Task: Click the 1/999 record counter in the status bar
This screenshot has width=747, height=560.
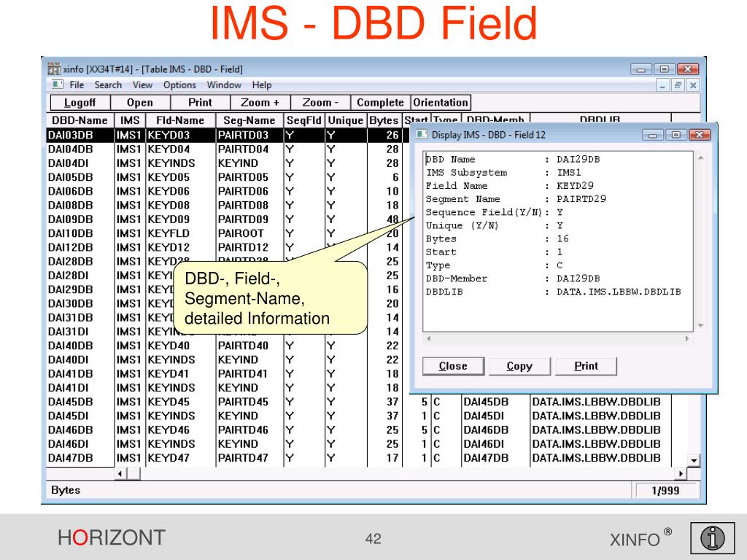Action: 665,491
